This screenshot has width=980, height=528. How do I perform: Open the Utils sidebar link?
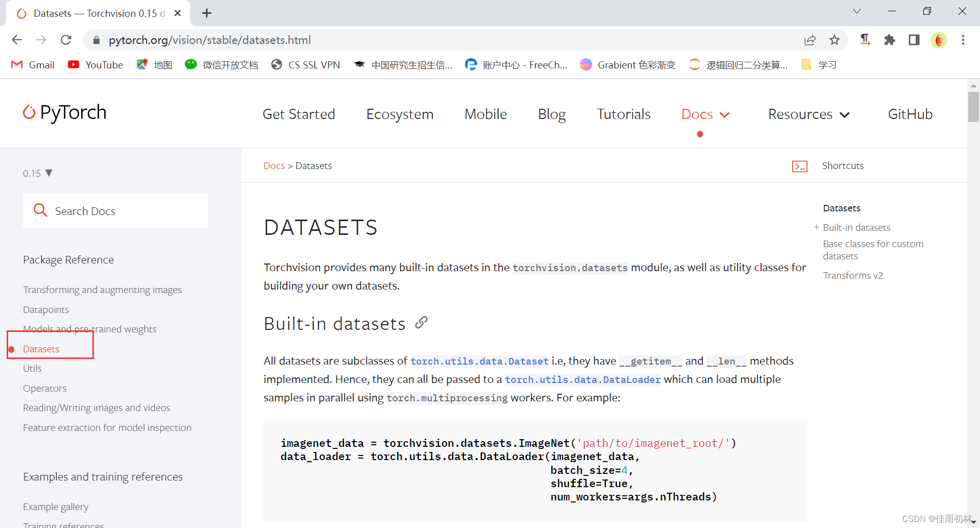tap(32, 368)
